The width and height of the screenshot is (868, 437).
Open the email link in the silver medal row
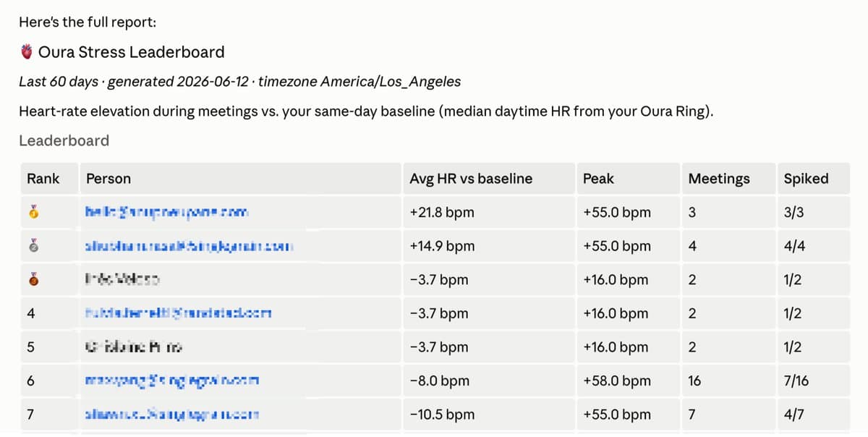tap(189, 246)
